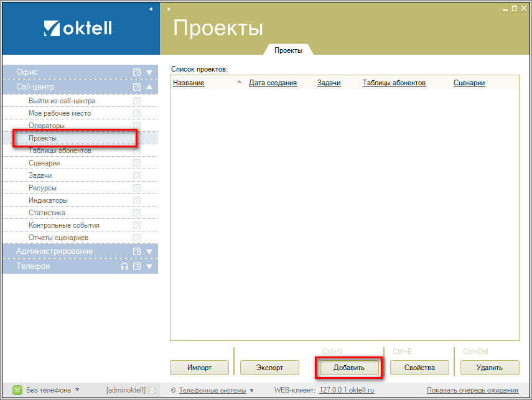Open help for the Администрирование section
The image size is (532, 400).
point(137,251)
